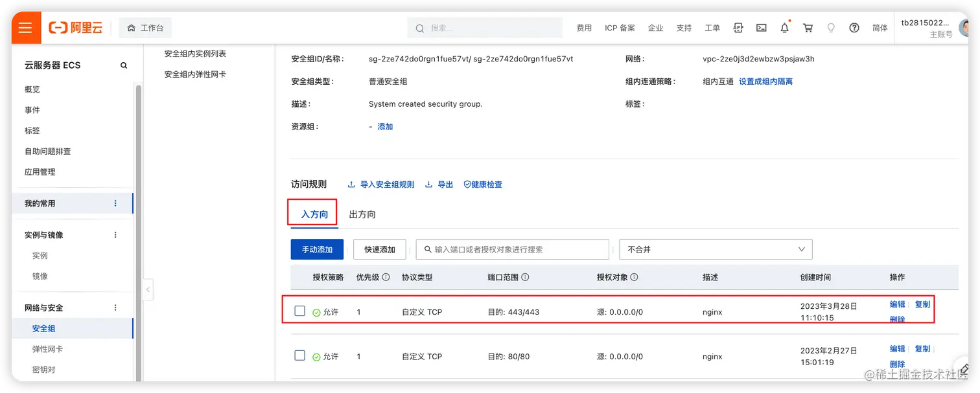Screen dimensions: 980x393
Task: Open the 工作台 home button
Action: click(146, 28)
